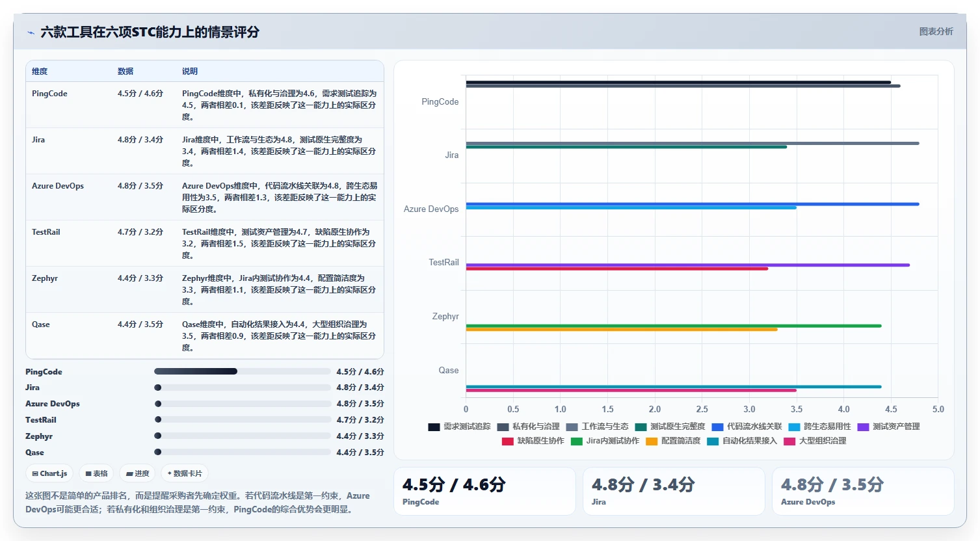Toggle the Jira内测试协作 legend swatch
980x541 pixels.
576,442
